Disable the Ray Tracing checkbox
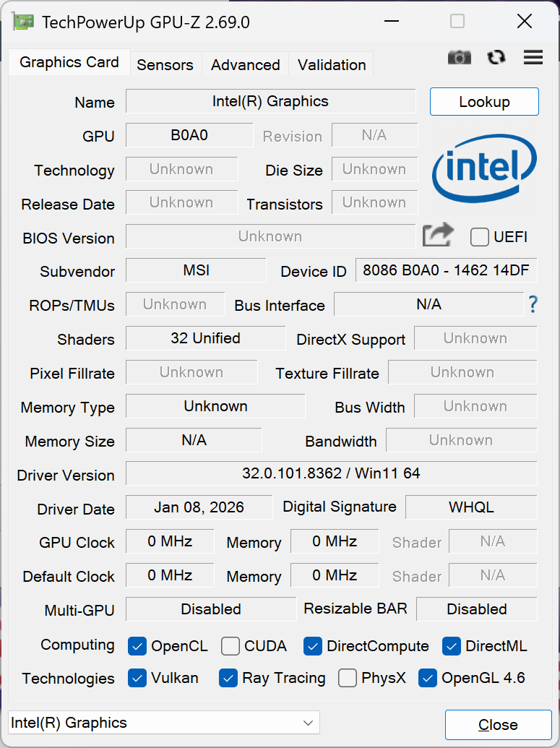Screen dimensions: 560x748 coord(228,678)
